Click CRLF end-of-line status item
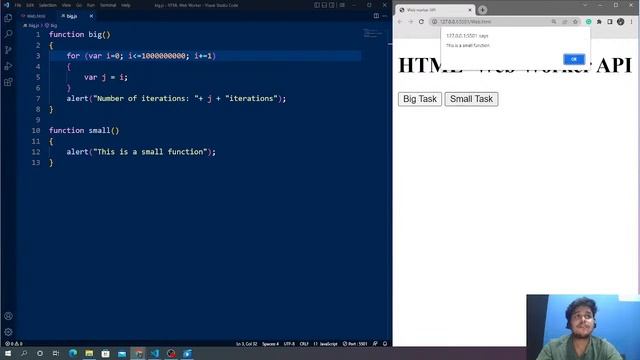 tap(304, 344)
